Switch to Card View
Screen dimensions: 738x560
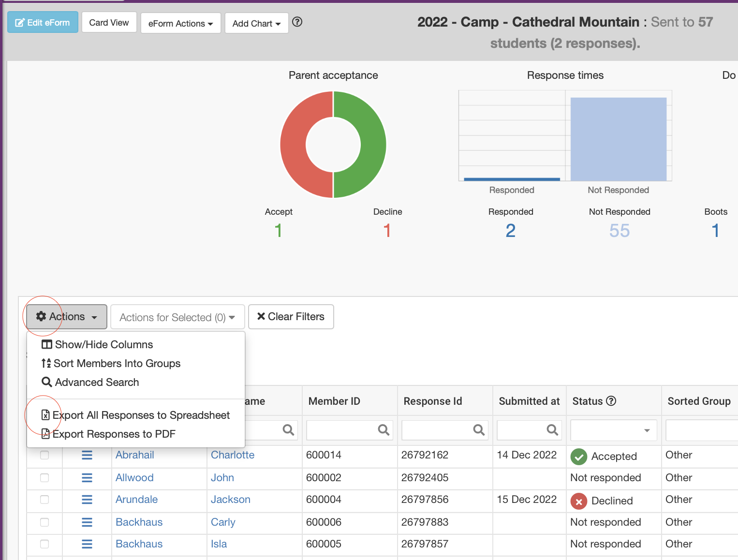click(109, 23)
